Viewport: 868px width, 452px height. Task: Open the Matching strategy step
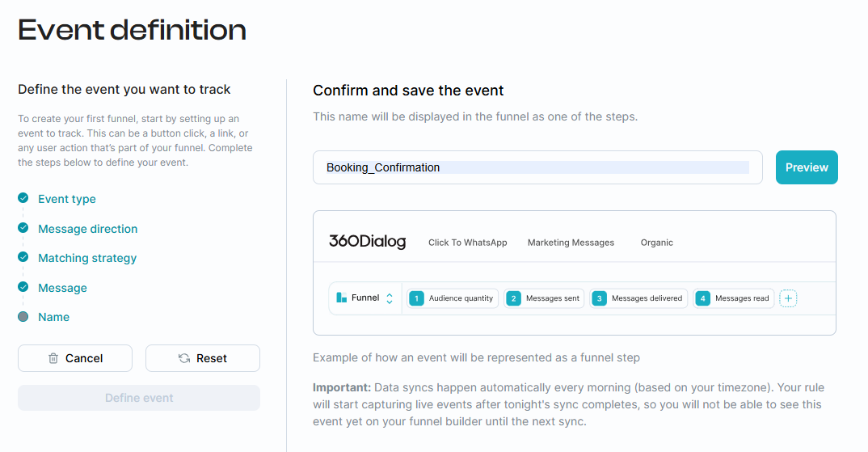click(x=87, y=258)
